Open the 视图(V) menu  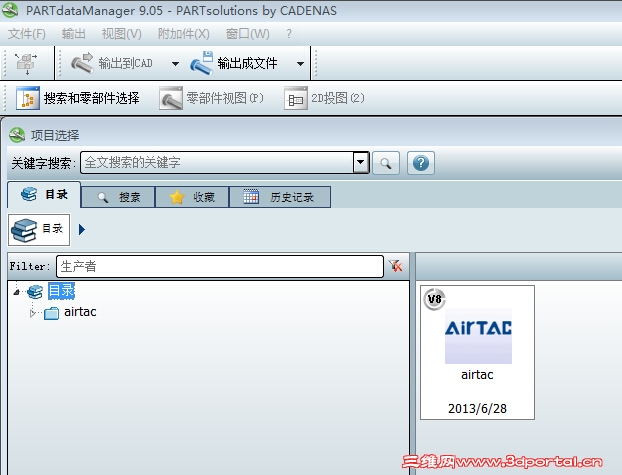point(121,34)
